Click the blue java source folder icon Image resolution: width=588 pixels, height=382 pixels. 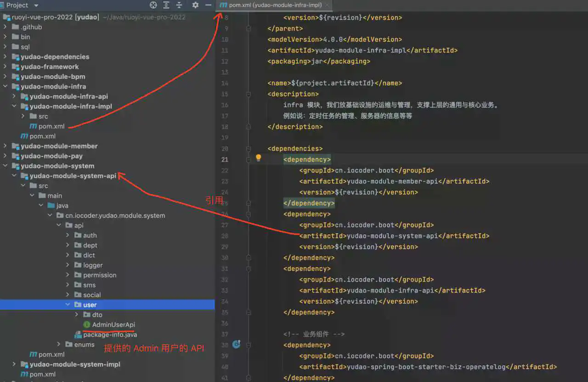51,206
